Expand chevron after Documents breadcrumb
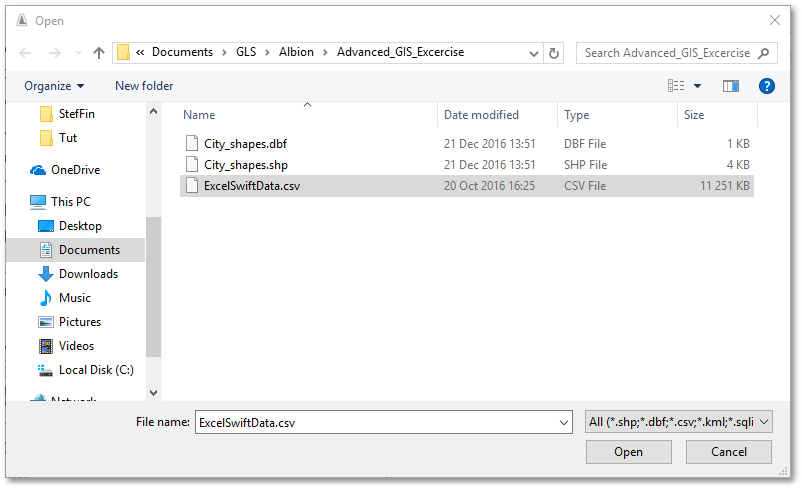The height and width of the screenshot is (489, 802). click(224, 53)
